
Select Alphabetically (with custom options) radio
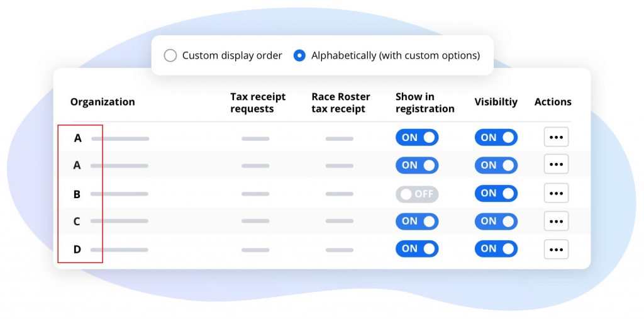(300, 55)
